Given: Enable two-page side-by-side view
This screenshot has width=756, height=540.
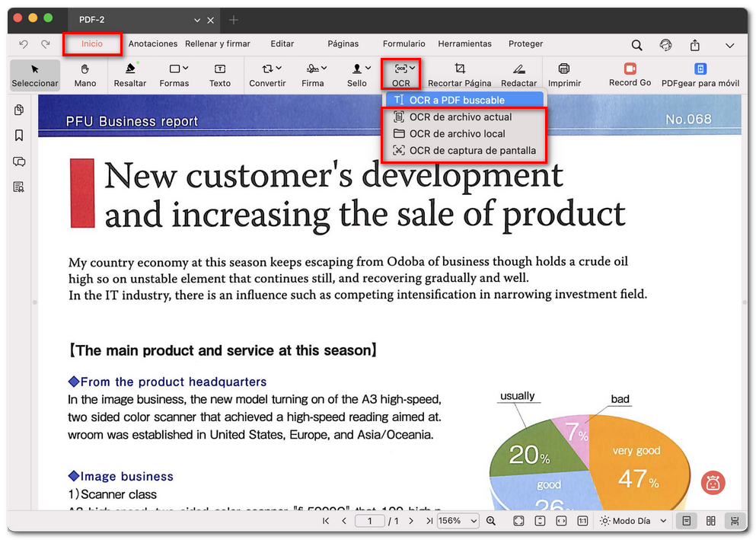Looking at the screenshot, I should (711, 521).
